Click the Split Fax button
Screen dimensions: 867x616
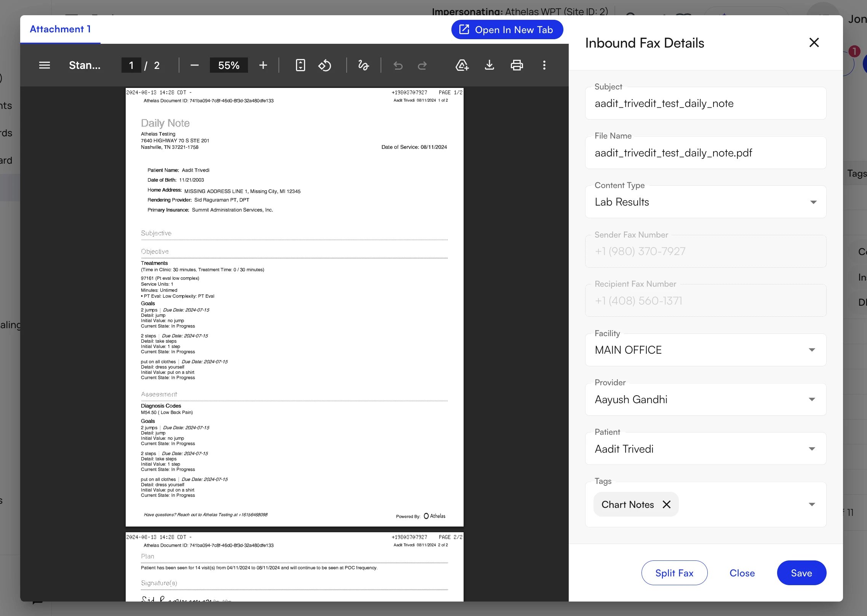click(674, 573)
